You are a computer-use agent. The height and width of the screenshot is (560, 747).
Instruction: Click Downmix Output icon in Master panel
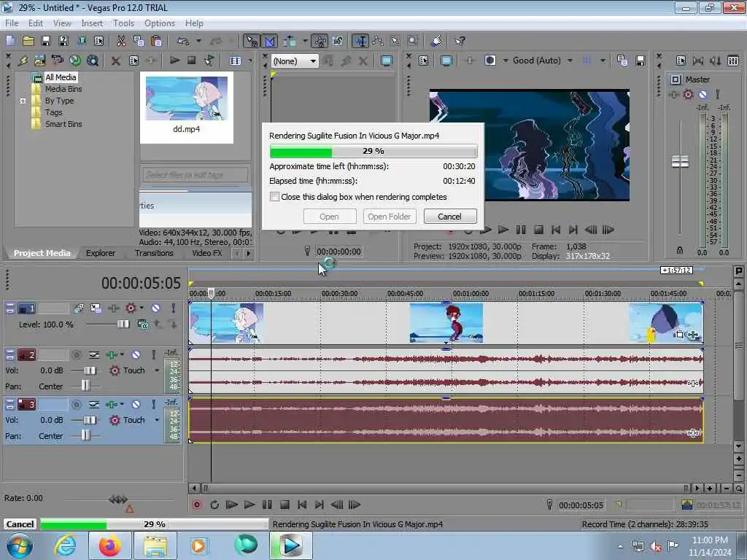coord(698,61)
